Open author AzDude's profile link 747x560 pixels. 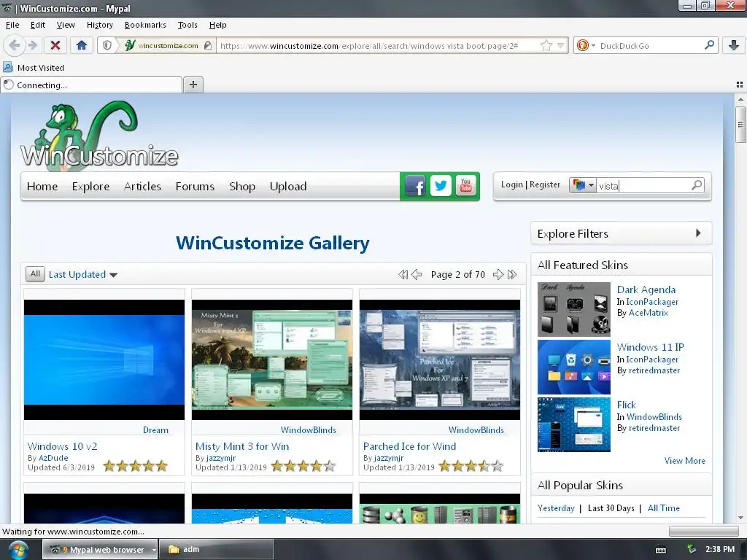pos(53,458)
